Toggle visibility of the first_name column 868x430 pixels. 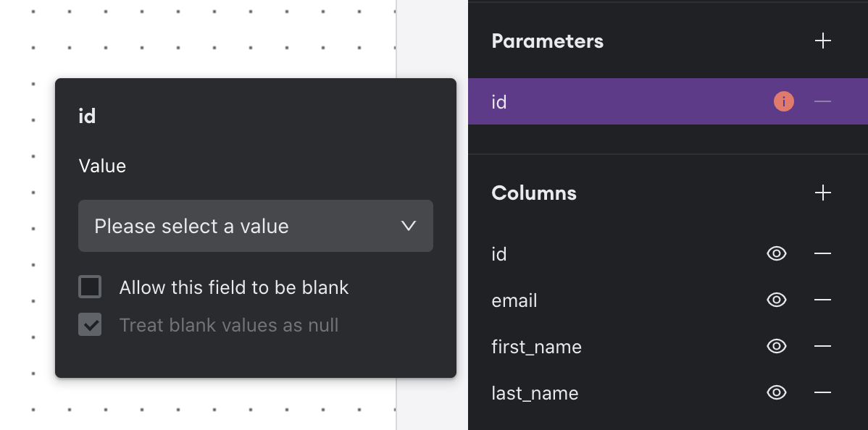click(777, 346)
